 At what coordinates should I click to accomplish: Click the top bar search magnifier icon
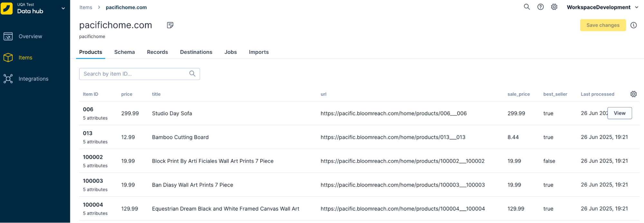coord(527,7)
